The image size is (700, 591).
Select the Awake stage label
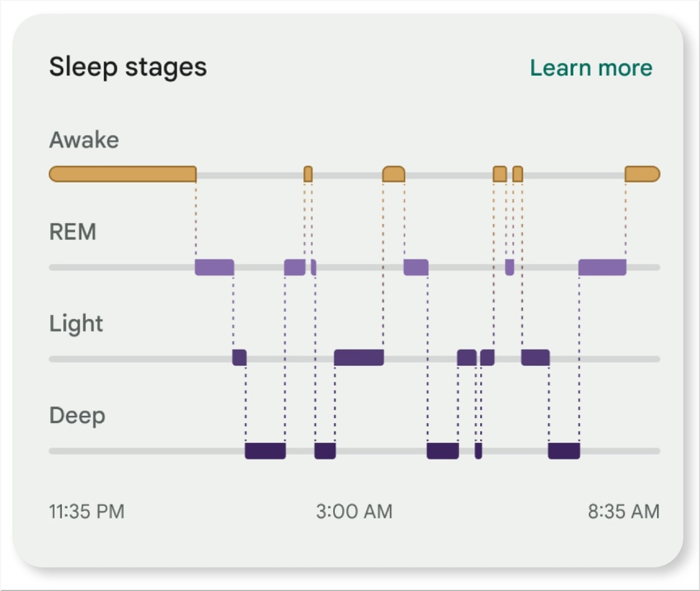pyautogui.click(x=84, y=140)
